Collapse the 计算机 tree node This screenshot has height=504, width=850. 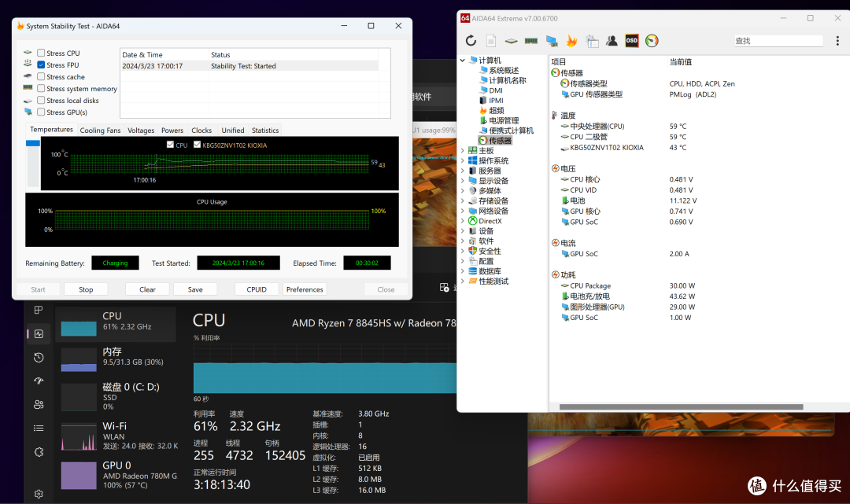pyautogui.click(x=463, y=60)
